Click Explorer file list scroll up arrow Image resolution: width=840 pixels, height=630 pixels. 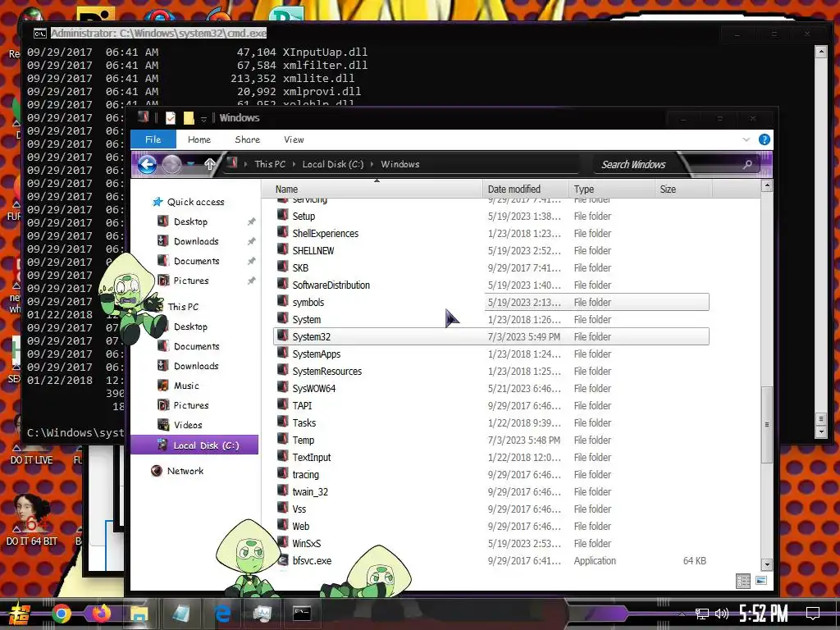point(767,186)
